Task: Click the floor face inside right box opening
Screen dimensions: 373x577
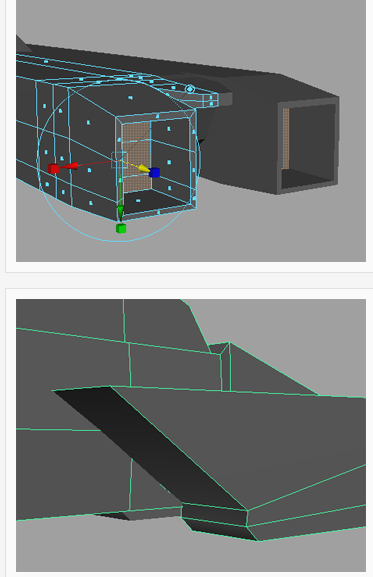Action: (308, 177)
